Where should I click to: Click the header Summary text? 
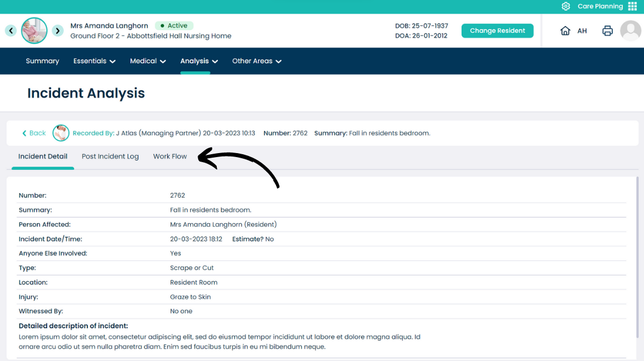point(372,133)
